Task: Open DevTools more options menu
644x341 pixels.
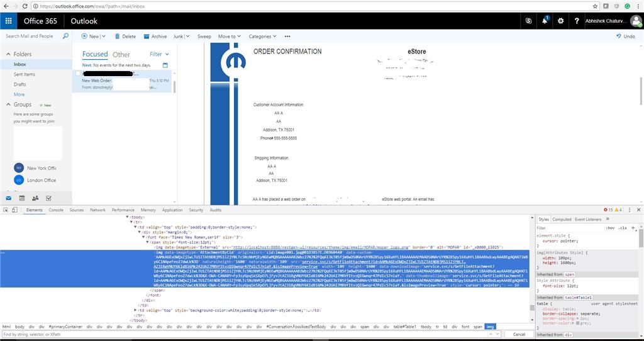Action: 630,210
